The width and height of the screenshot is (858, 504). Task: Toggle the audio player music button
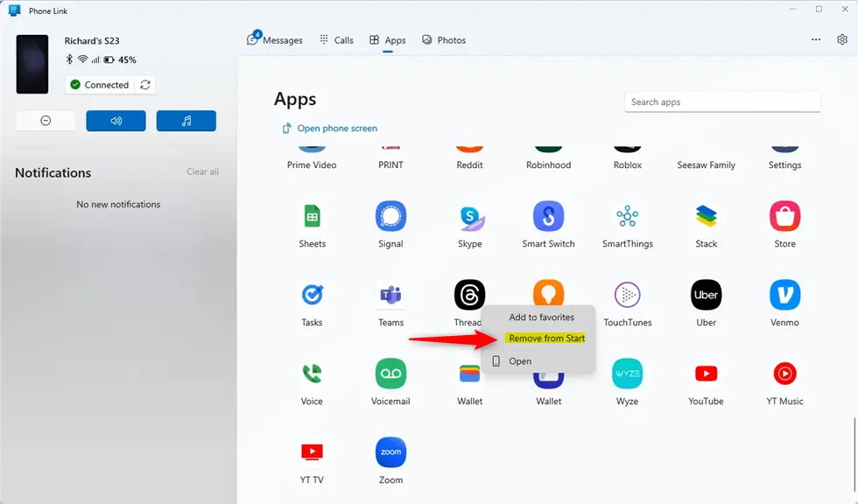186,121
